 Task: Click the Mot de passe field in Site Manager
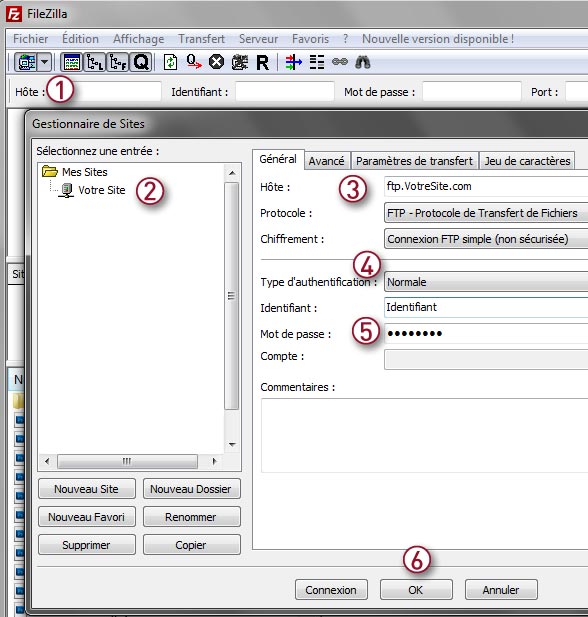point(486,334)
